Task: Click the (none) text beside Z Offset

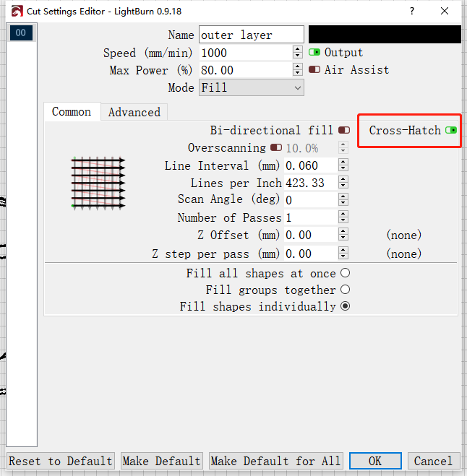Action: [404, 235]
